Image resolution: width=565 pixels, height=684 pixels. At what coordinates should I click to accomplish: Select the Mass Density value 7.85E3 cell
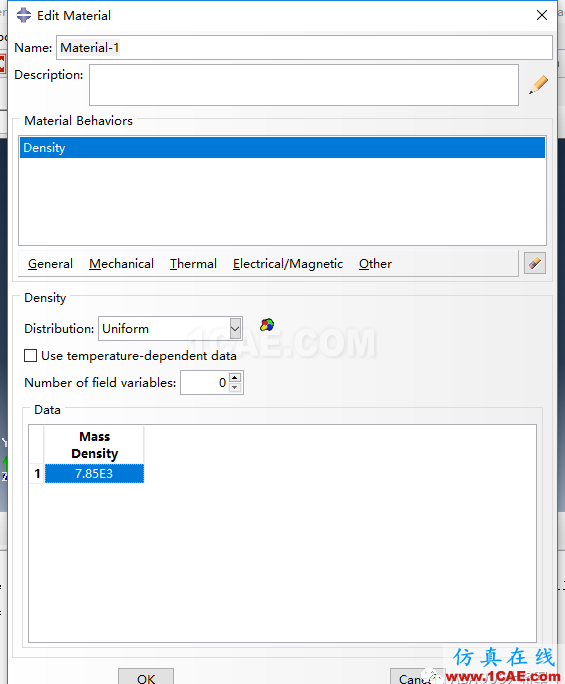pos(94,474)
